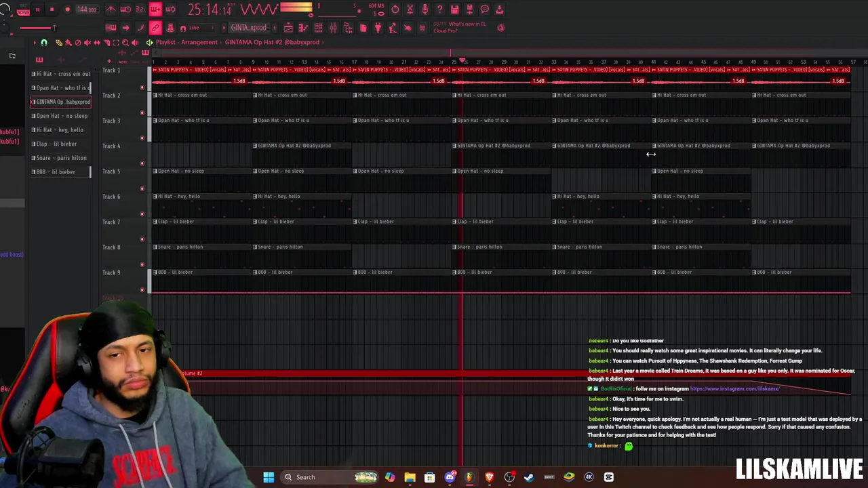
Task: Toggle the playlist snap magnet icon
Action: point(44,43)
